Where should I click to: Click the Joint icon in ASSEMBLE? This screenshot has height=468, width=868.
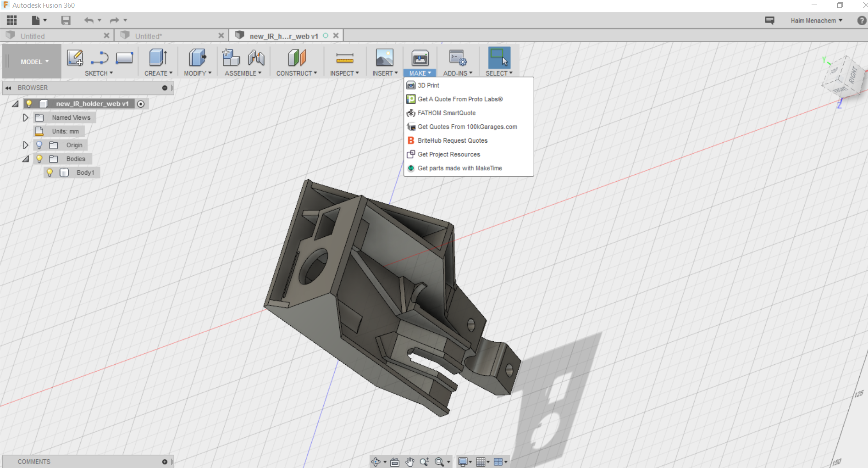coord(256,58)
